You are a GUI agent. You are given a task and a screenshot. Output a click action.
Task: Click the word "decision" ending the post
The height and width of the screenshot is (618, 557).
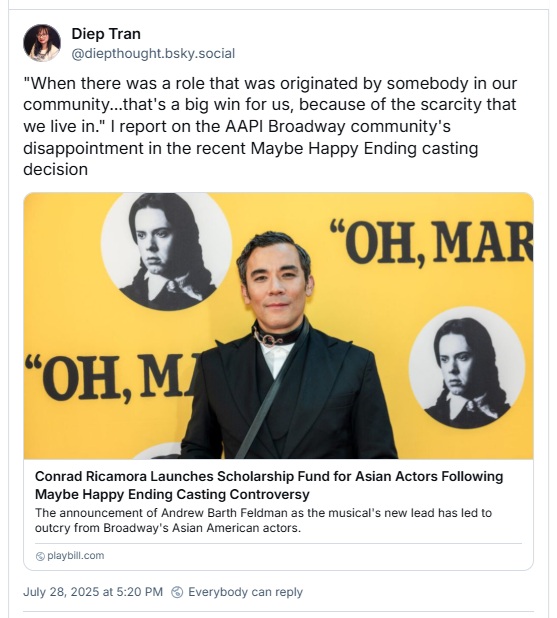56,170
